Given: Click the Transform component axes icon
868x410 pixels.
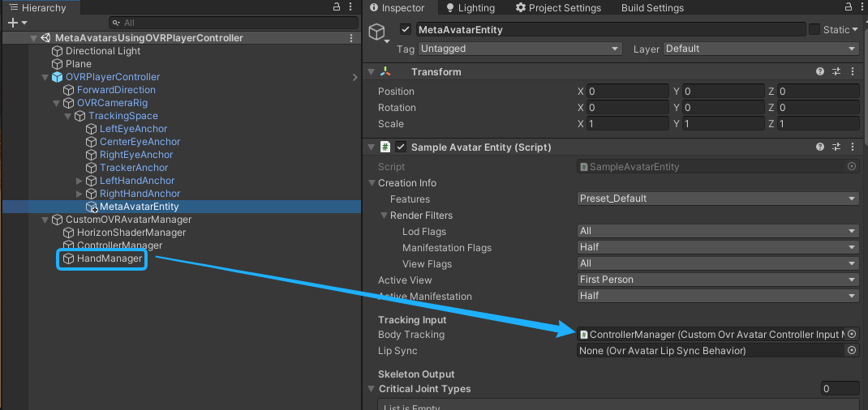Looking at the screenshot, I should tap(385, 72).
